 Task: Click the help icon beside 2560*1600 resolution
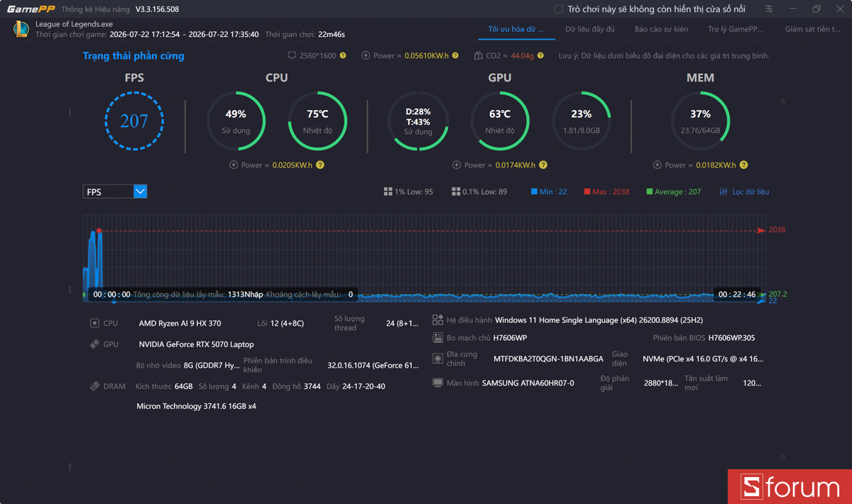click(x=343, y=55)
